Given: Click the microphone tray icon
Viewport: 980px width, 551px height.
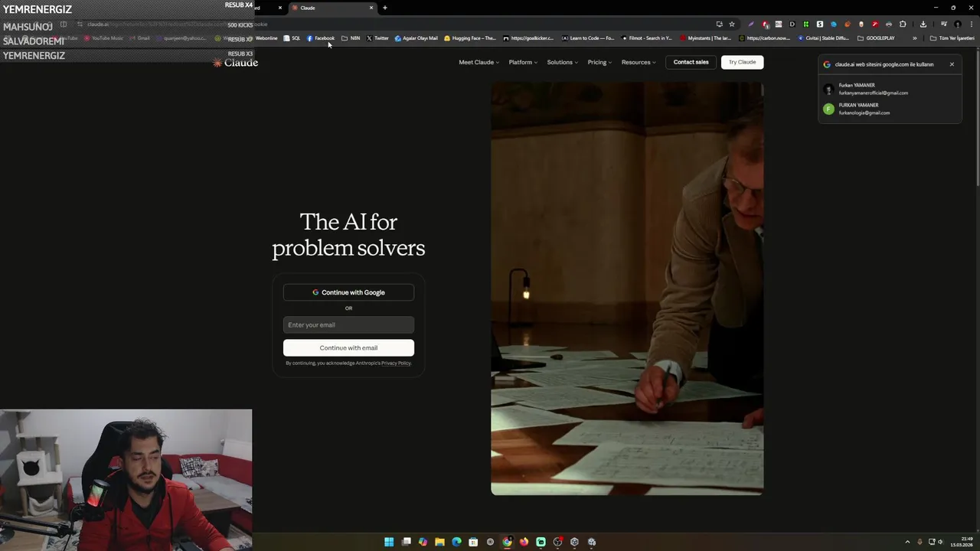Looking at the screenshot, I should (x=920, y=542).
